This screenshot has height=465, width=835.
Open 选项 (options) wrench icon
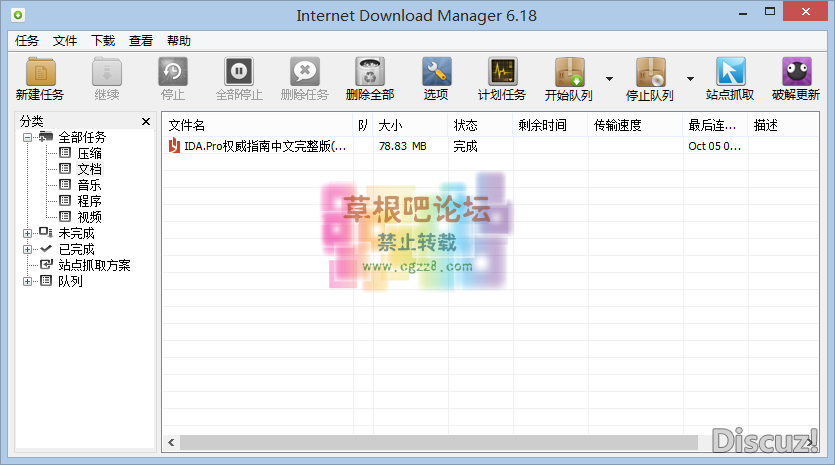[x=436, y=72]
